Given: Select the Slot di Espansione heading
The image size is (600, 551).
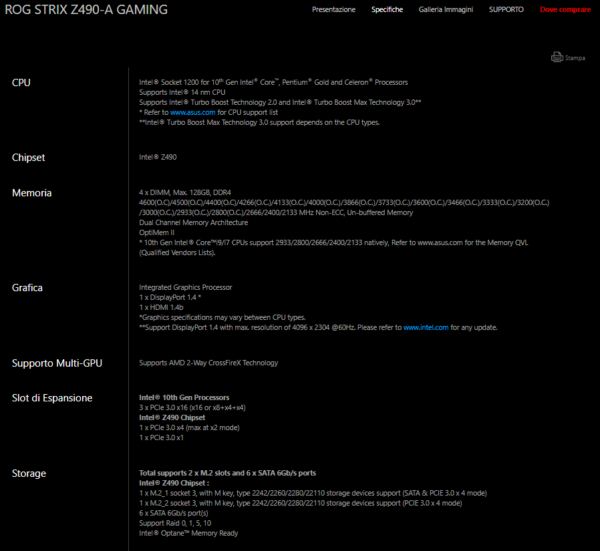Looking at the screenshot, I should pyautogui.click(x=52, y=398).
